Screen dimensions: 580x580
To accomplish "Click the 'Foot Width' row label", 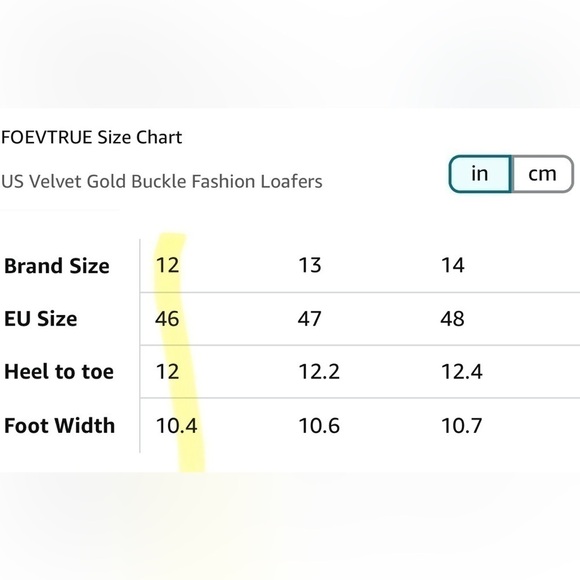I will (60, 425).
